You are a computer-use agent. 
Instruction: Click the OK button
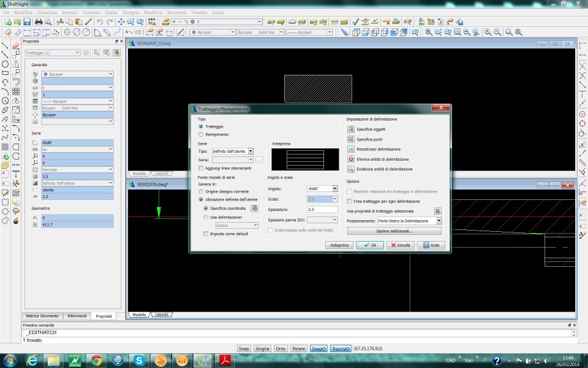(369, 245)
